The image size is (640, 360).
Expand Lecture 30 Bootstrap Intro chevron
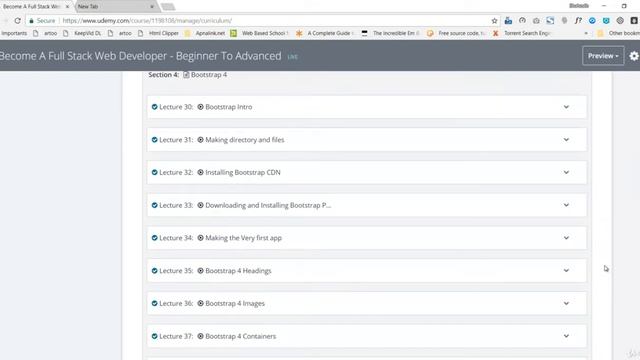pyautogui.click(x=566, y=107)
